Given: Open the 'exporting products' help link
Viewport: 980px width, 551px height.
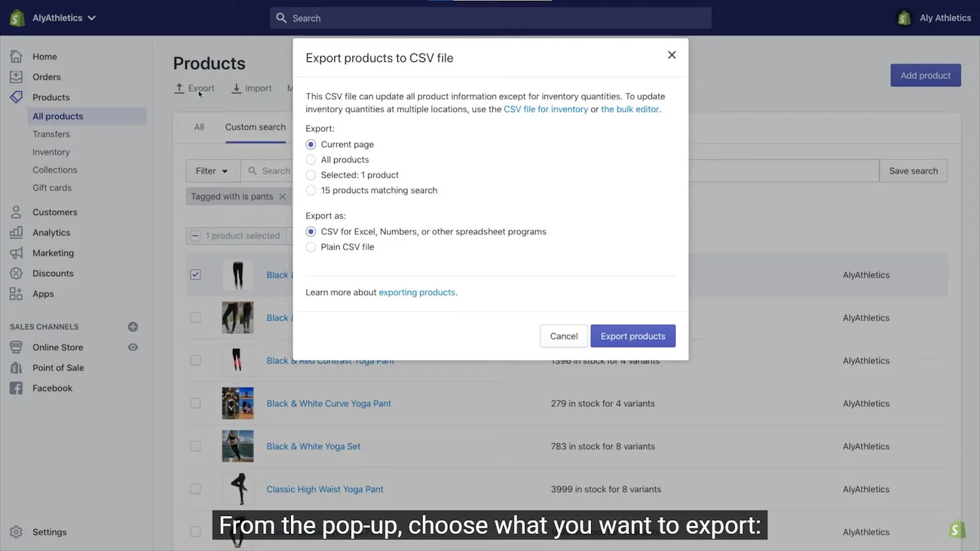Looking at the screenshot, I should 417,293.
